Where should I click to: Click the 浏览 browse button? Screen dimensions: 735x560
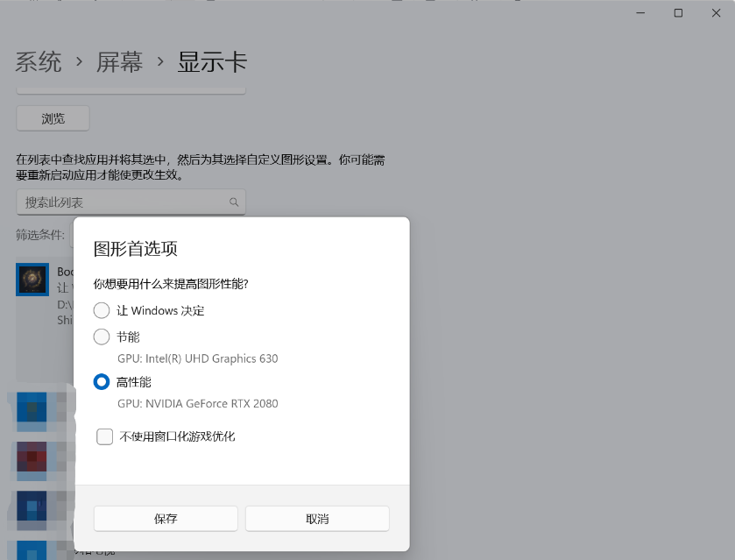pos(53,118)
